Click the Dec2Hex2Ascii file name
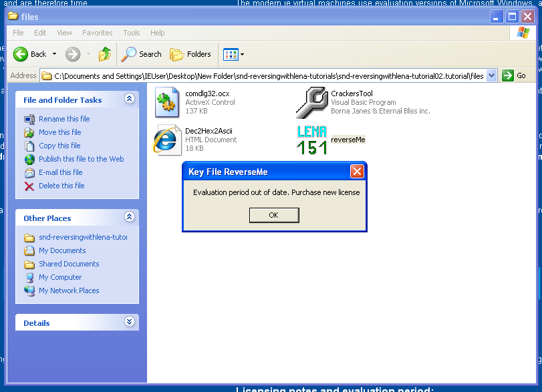 [x=209, y=131]
